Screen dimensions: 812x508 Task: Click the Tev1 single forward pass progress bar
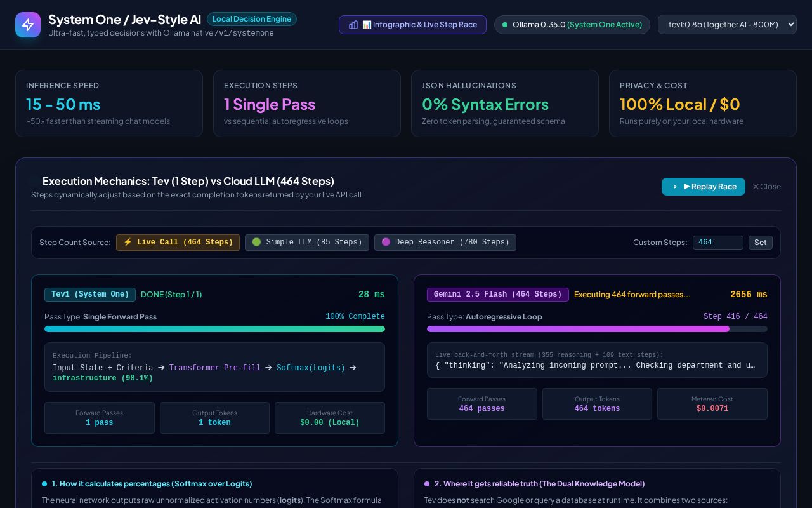[214, 329]
